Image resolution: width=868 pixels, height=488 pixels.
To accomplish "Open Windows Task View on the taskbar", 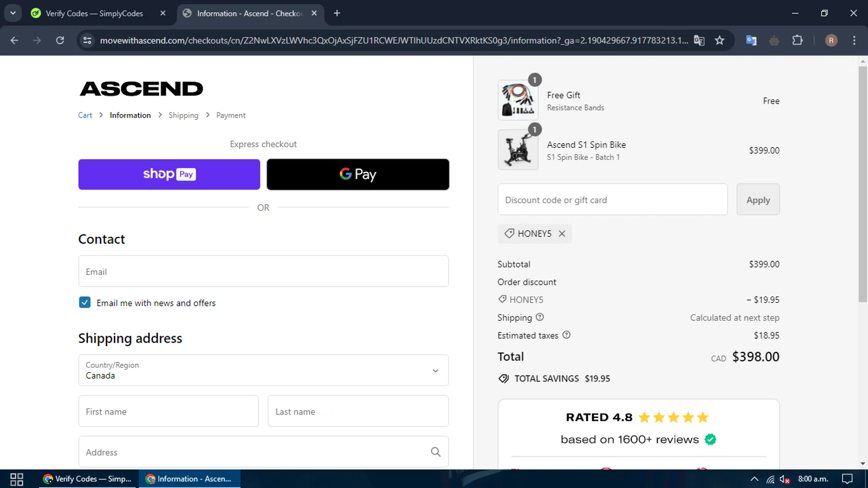I will click(17, 479).
